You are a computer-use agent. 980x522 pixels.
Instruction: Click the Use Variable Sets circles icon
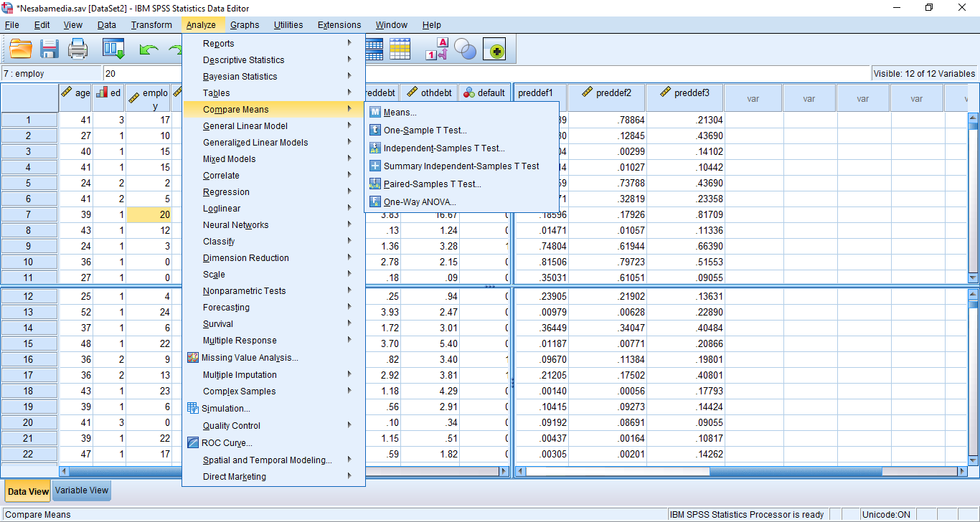tap(466, 49)
